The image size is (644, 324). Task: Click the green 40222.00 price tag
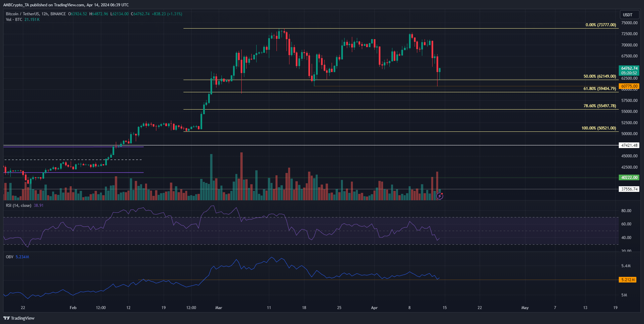[x=629, y=178]
